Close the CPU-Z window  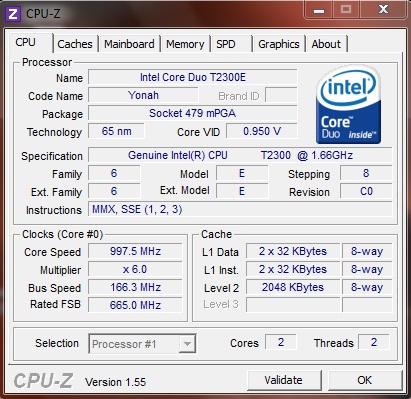point(384,9)
